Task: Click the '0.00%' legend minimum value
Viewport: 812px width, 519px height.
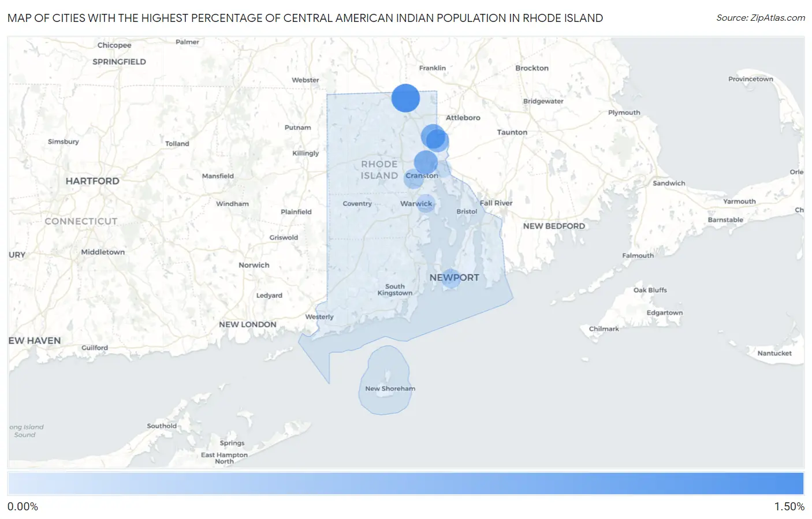Action: coord(23,506)
